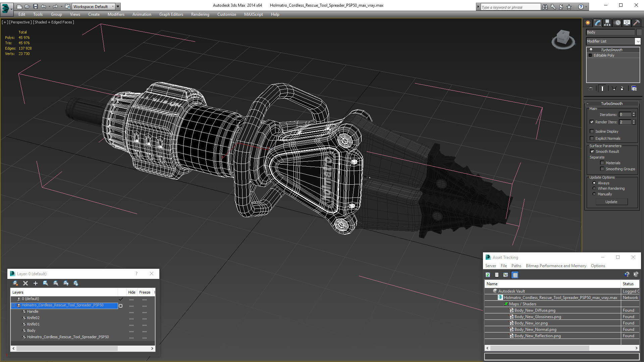This screenshot has width=644, height=362.
Task: Enable Separate by Smoothing Groups checkbox
Action: pyautogui.click(x=602, y=169)
